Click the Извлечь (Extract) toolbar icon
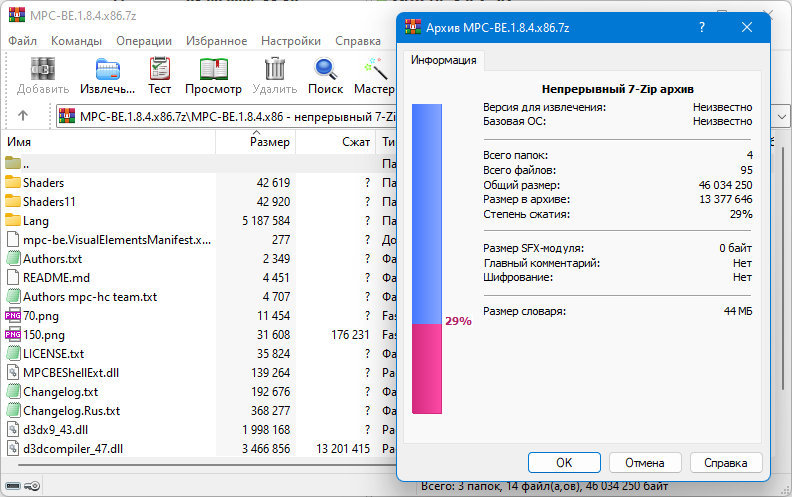The width and height of the screenshot is (792, 497). 108,69
